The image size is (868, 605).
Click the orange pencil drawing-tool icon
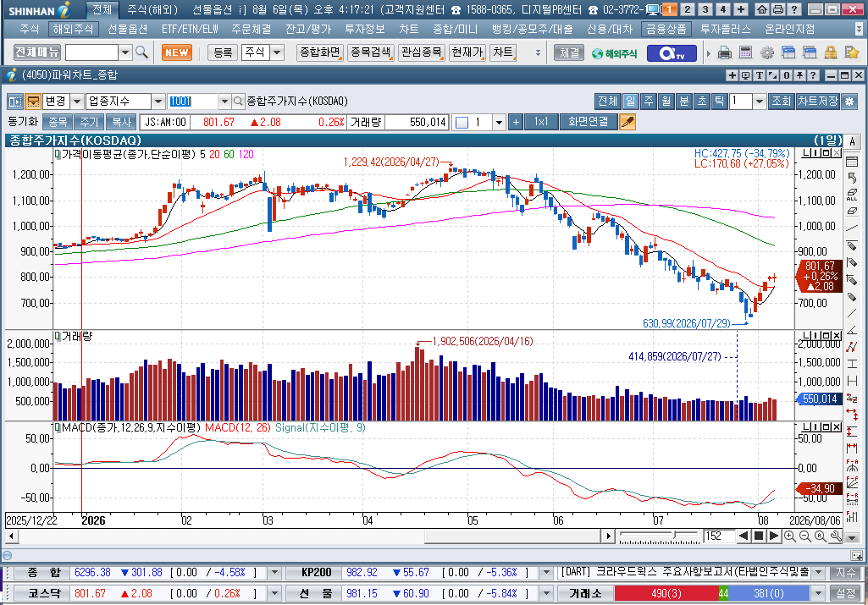tap(628, 122)
